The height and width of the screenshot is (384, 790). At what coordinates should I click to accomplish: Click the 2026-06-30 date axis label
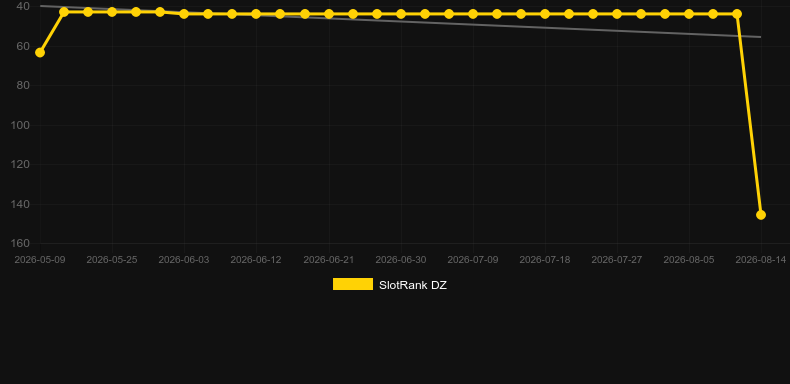(x=401, y=260)
